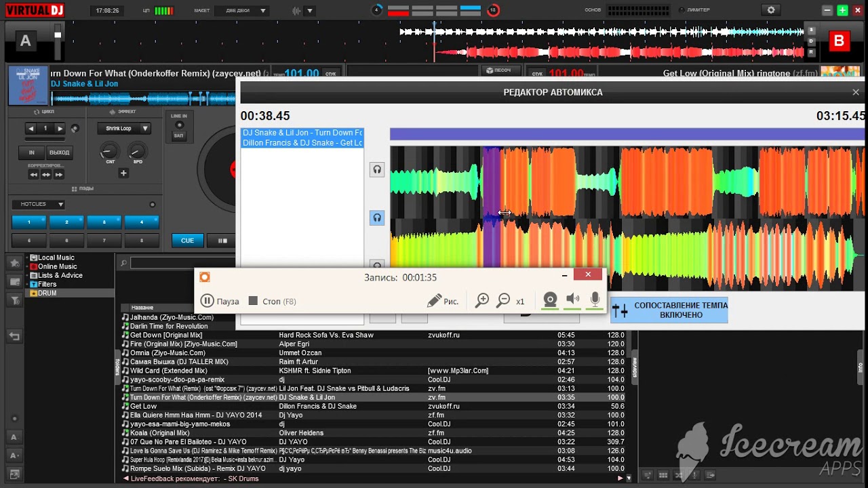
Task: Zoom out with recorder magnifier minus
Action: coord(503,301)
